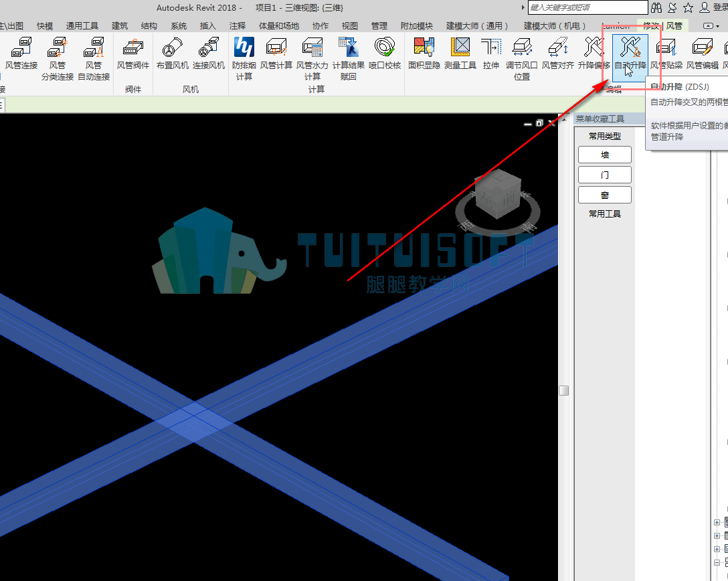Image resolution: width=728 pixels, height=581 pixels.
Task: Open the 防排烟计算 smoke calculation tool
Action: pos(244,58)
